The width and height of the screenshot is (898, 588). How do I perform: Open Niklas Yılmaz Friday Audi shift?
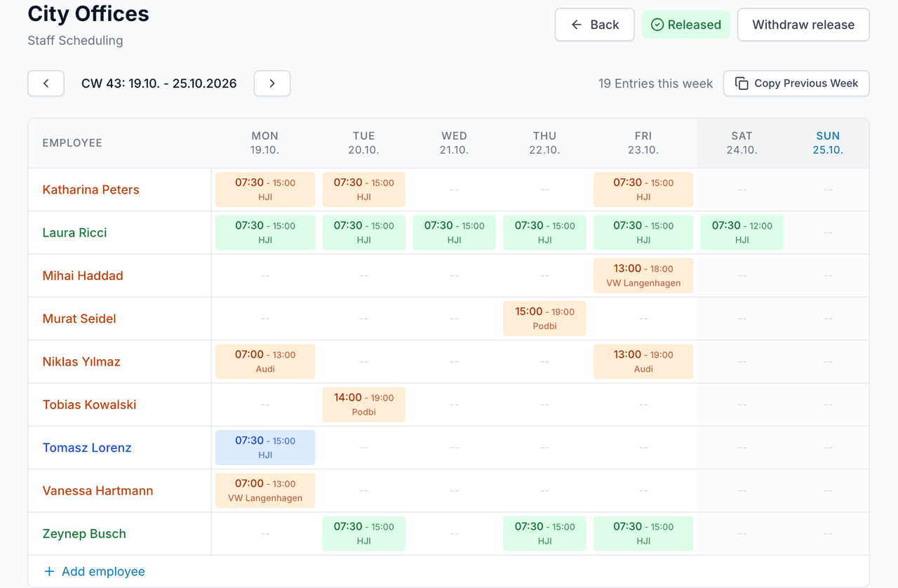643,361
